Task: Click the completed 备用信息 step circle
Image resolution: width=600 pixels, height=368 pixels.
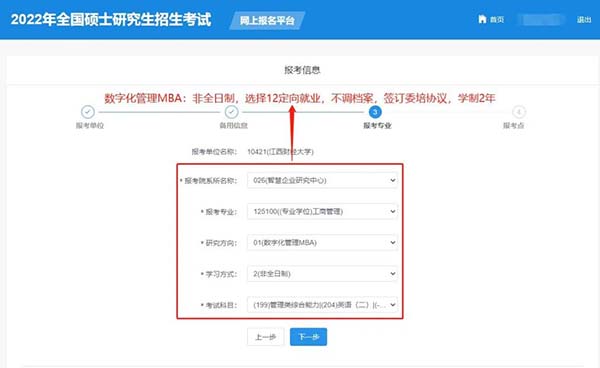Action: coord(232,112)
